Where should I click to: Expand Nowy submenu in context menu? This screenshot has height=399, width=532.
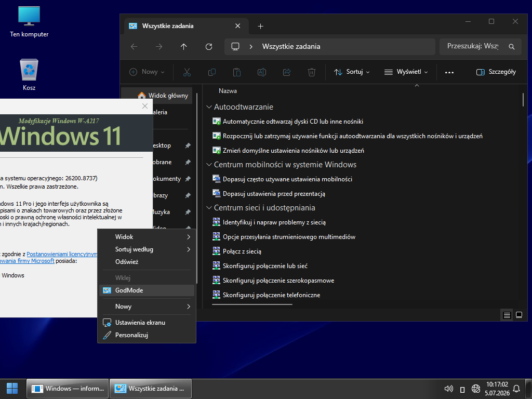(x=147, y=307)
